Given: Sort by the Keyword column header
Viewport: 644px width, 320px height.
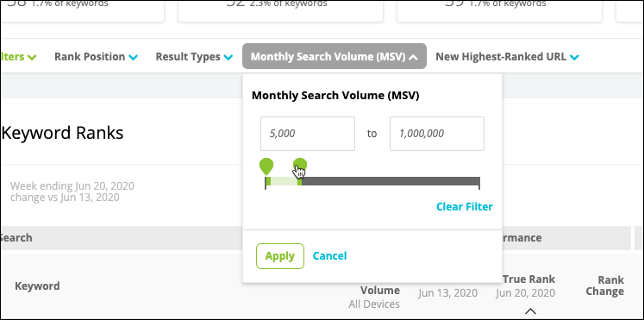Looking at the screenshot, I should coord(37,285).
